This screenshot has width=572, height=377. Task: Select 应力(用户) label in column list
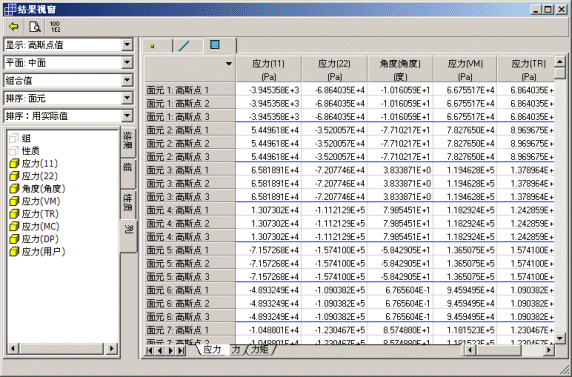coord(43,251)
